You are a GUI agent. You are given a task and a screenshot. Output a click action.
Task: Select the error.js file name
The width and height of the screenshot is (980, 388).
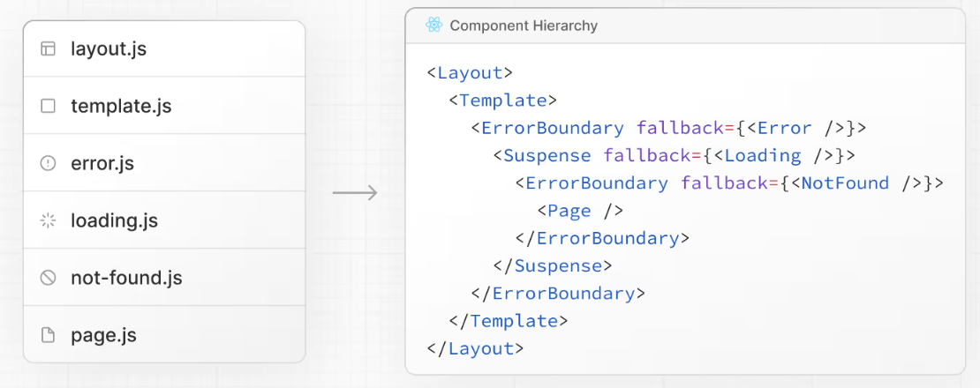click(x=102, y=164)
